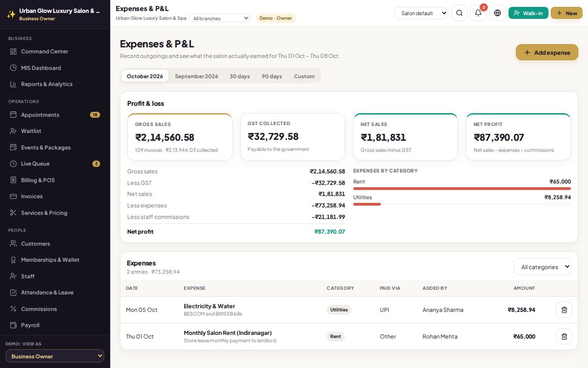This screenshot has height=368, width=588.
Task: Select the October 2026 period tab
Action: [x=145, y=76]
